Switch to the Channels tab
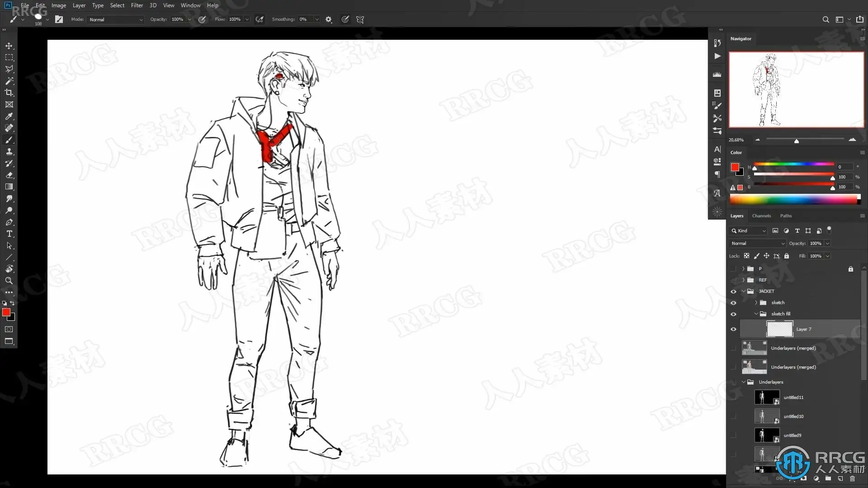 point(761,216)
